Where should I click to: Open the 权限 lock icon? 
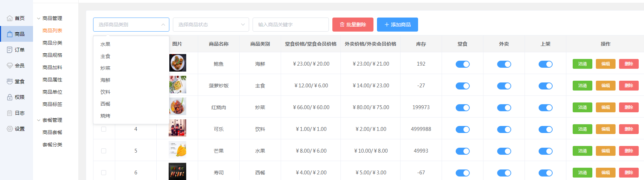10,97
